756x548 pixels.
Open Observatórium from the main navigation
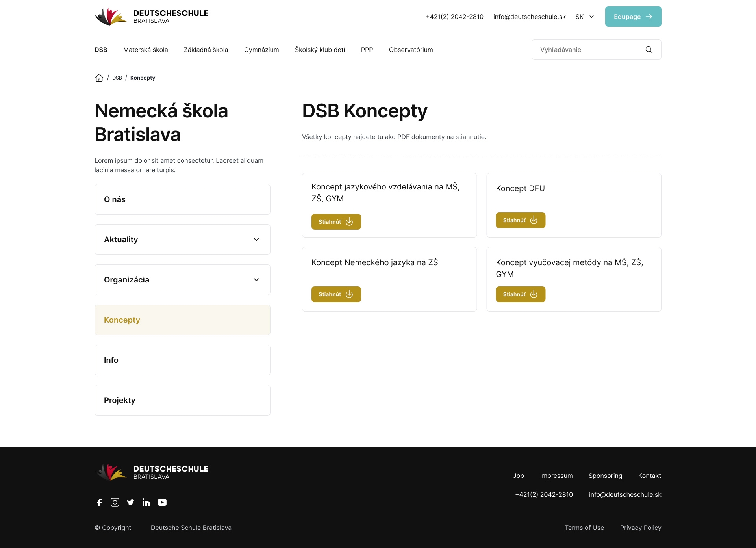(x=411, y=50)
